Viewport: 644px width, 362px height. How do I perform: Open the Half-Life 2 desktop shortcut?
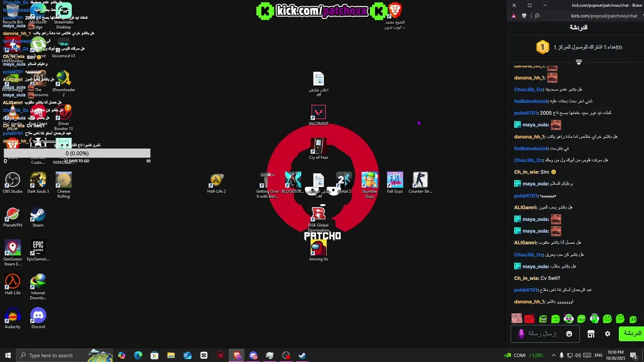coord(216,183)
